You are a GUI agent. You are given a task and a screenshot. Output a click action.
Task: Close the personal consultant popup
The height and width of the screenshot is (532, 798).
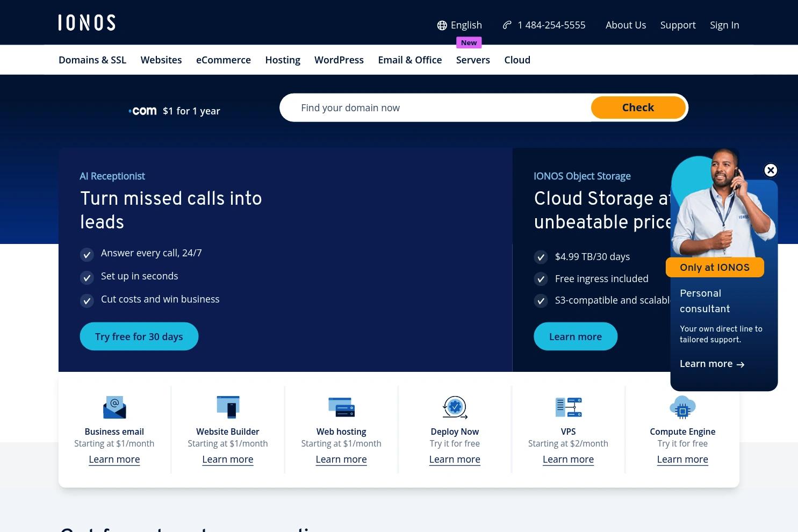tap(771, 170)
